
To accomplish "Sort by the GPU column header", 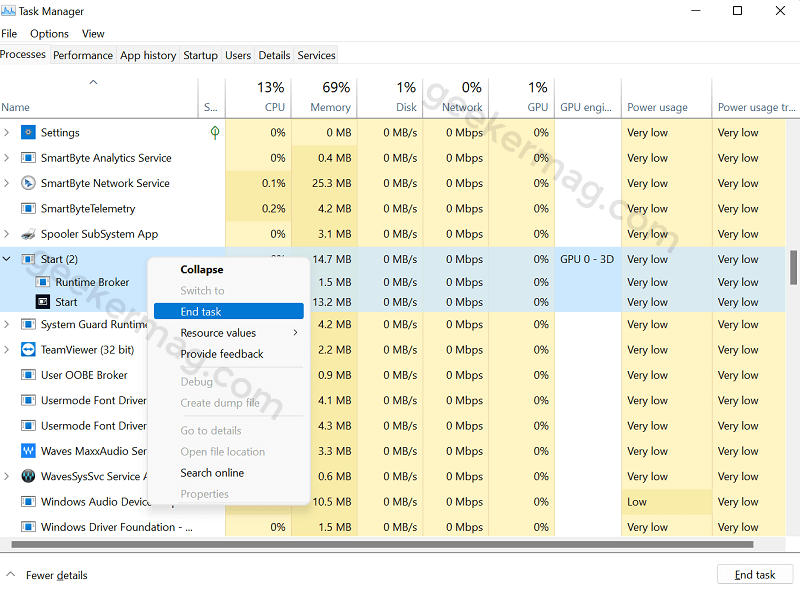I will coord(521,98).
